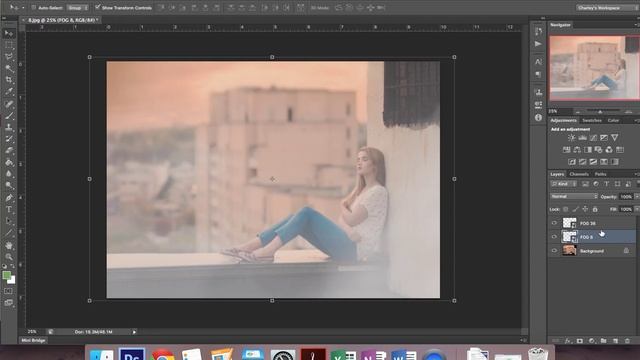Screen dimensions: 640x360
Task: Select the Eyedropper tool
Action: click(x=9, y=92)
